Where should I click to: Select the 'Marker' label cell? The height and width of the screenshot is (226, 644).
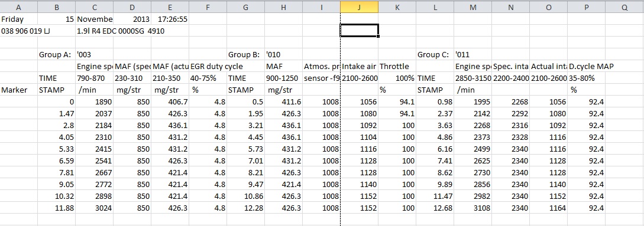(x=19, y=90)
